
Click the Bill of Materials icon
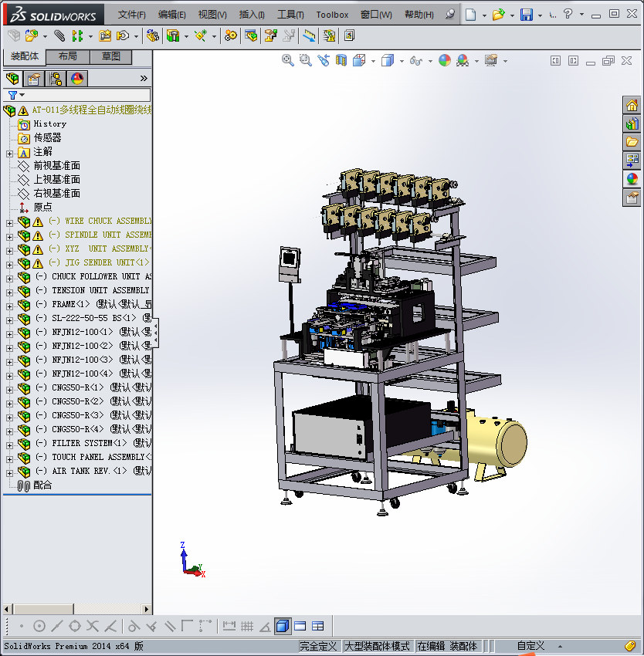tap(251, 36)
